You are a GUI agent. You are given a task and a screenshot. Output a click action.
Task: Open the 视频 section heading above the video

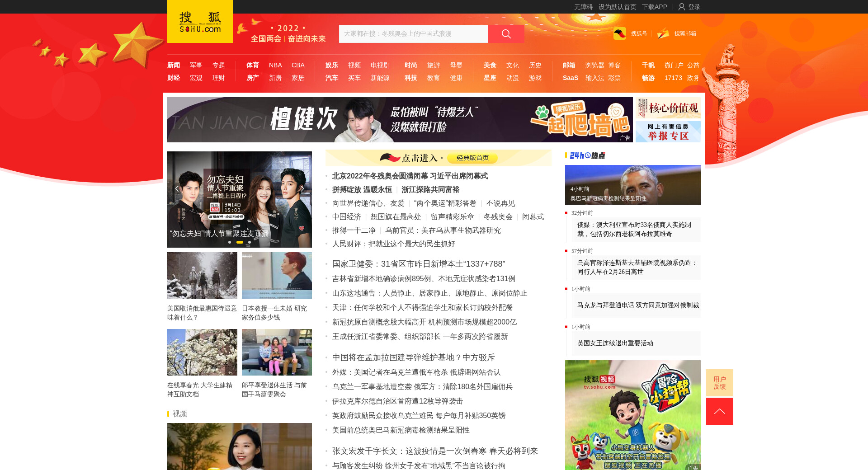click(180, 414)
